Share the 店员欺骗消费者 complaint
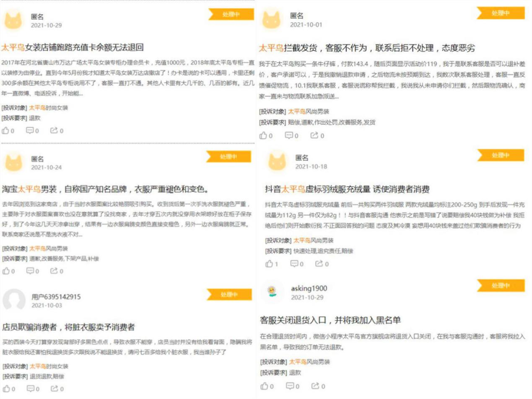This screenshot has height=399, width=532. click(x=57, y=389)
